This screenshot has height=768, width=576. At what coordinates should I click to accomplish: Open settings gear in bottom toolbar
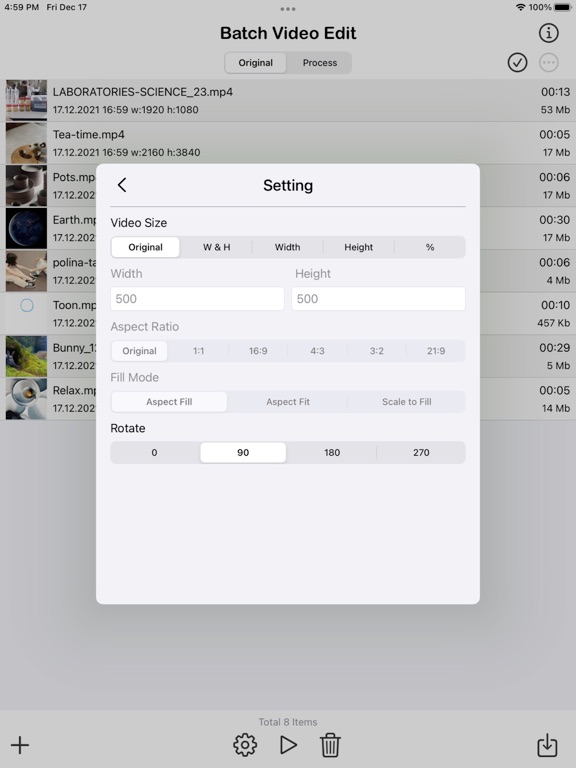pyautogui.click(x=245, y=745)
